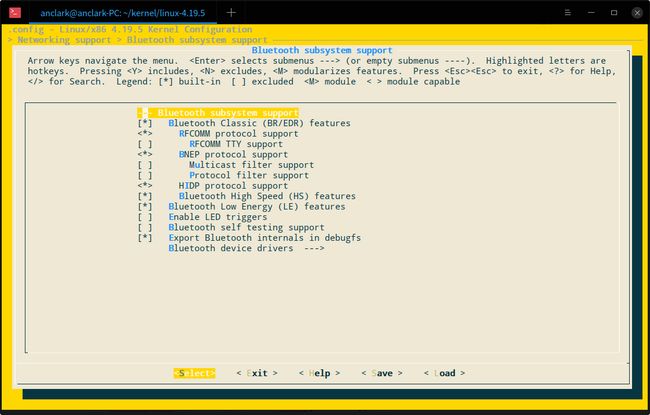650x415 pixels.
Task: Open Bluetooth device drivers submenu
Action: (x=246, y=248)
